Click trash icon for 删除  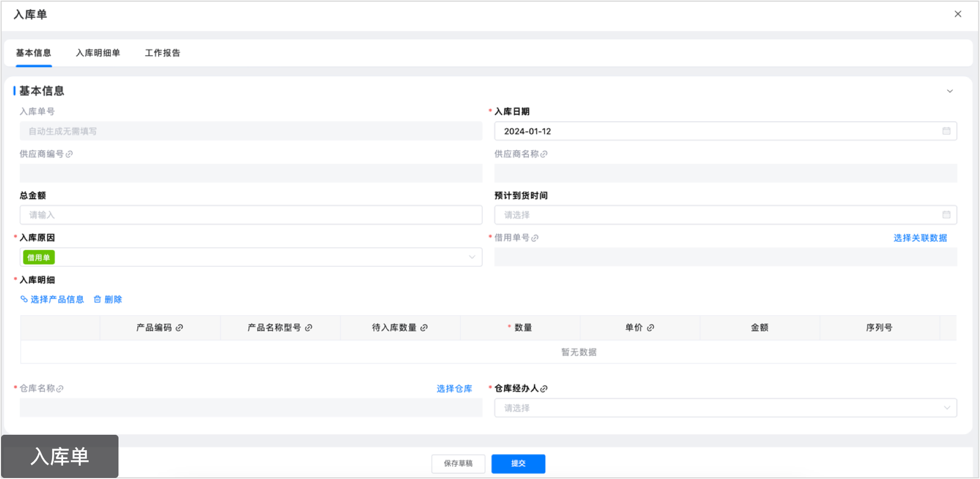pyautogui.click(x=97, y=299)
